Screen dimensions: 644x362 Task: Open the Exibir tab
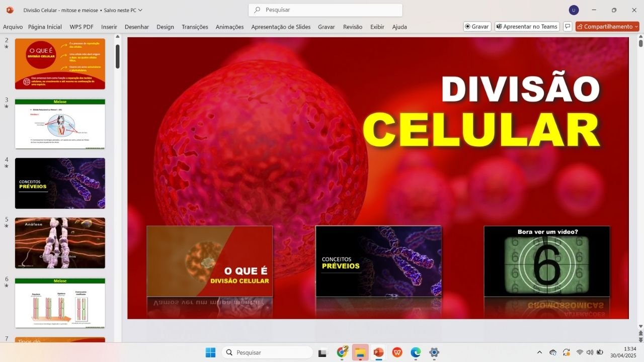pyautogui.click(x=377, y=27)
